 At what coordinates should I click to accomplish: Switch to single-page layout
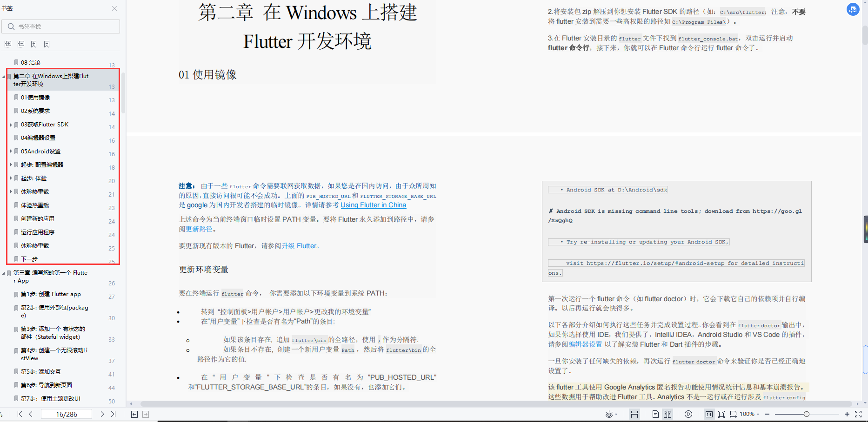click(x=655, y=414)
